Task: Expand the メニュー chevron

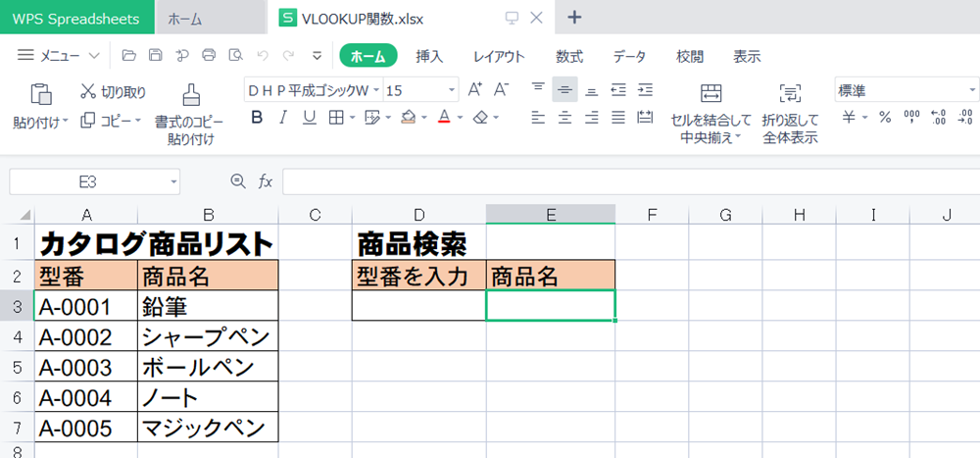Action: coord(94,56)
